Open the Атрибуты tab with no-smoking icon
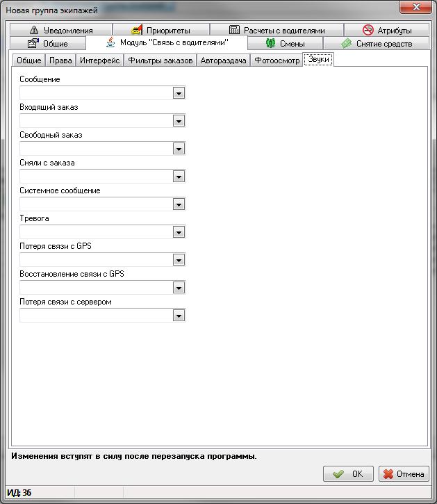Image resolution: width=437 pixels, height=504 pixels. click(387, 31)
